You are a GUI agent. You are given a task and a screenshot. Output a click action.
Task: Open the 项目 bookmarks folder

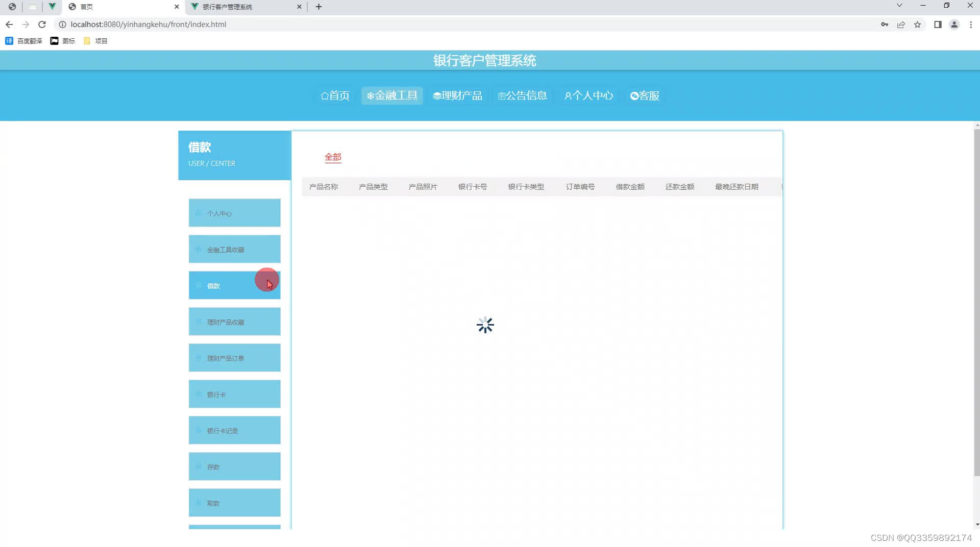click(95, 41)
